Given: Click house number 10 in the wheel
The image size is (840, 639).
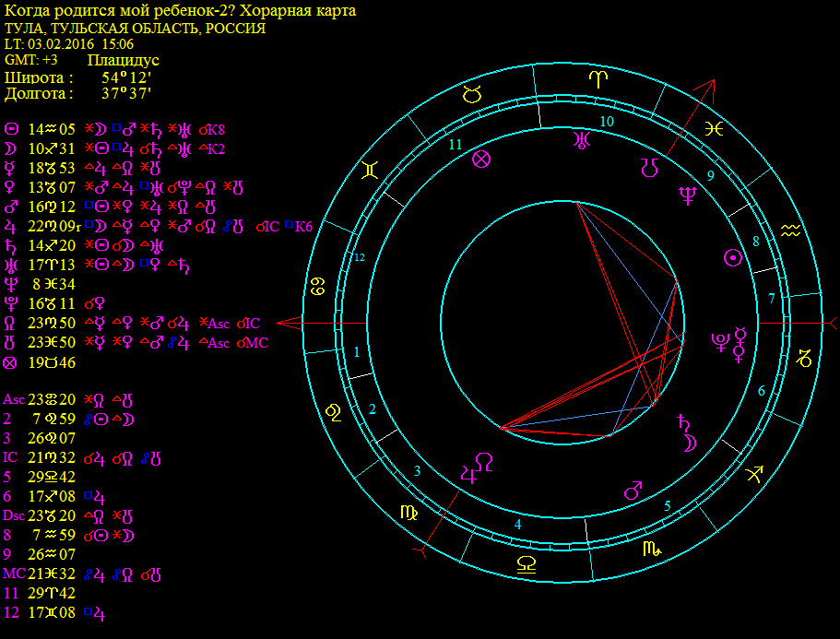Looking at the screenshot, I should click(x=607, y=121).
